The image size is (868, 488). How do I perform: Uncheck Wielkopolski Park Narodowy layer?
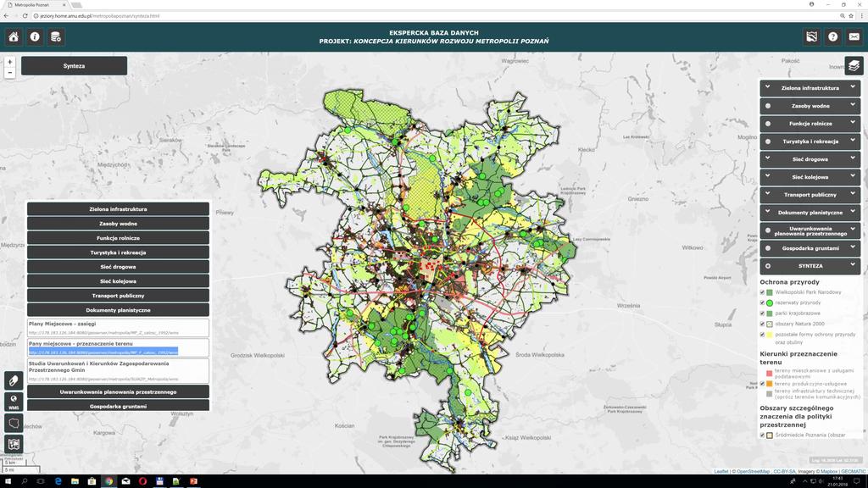762,292
